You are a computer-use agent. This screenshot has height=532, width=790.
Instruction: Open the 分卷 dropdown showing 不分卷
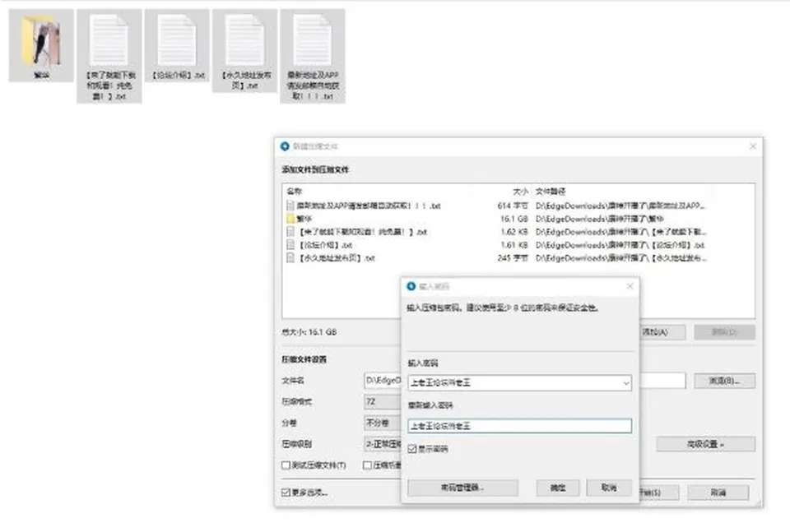[383, 423]
